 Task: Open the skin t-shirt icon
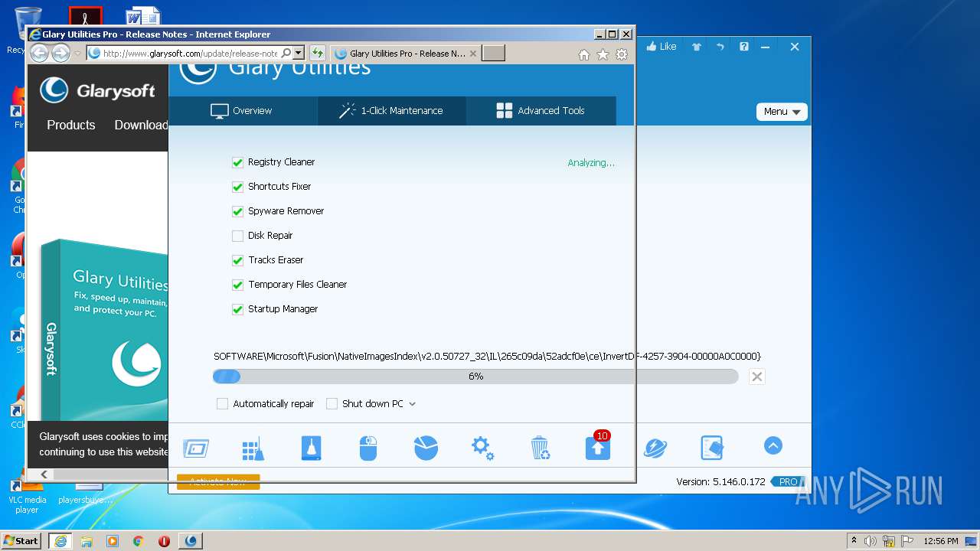tap(697, 47)
